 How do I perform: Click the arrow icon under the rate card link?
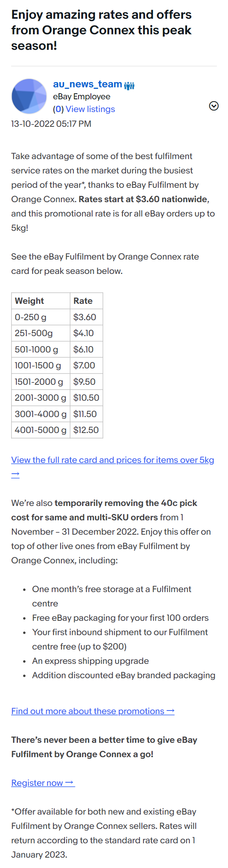point(15,474)
